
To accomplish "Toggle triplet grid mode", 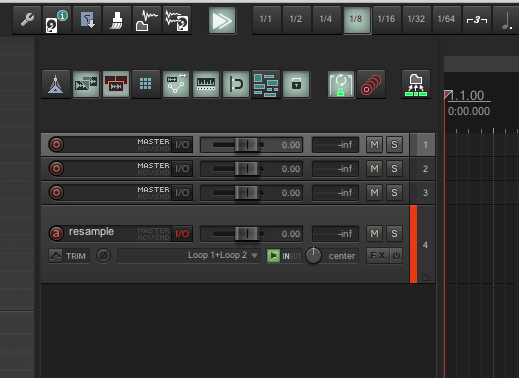I will pos(477,19).
